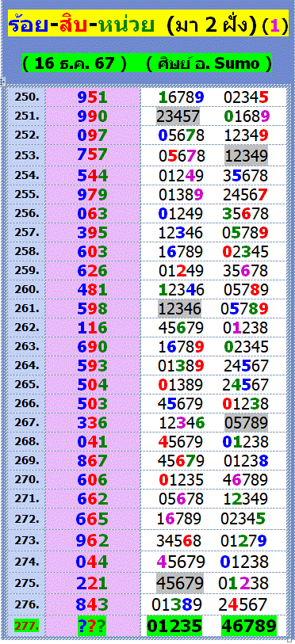The image size is (295, 644).
Task: Click 46789 in row 270
Action: tap(246, 480)
